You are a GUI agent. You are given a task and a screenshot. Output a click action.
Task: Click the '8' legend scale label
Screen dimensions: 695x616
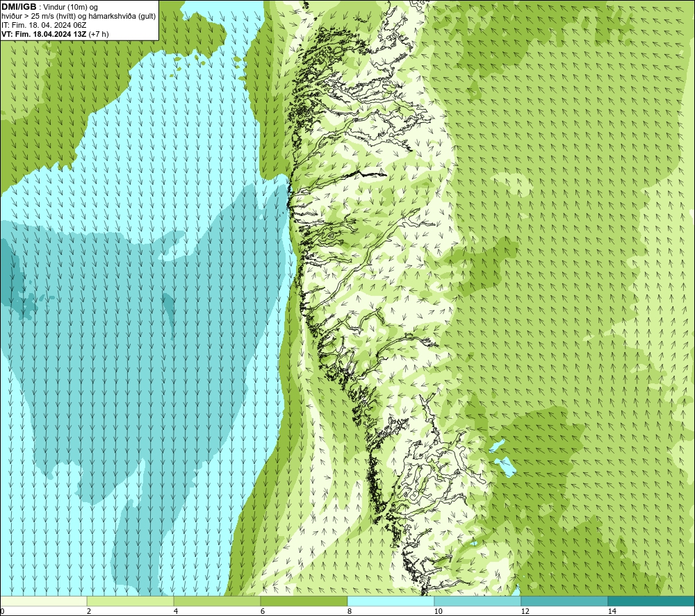[x=350, y=612]
